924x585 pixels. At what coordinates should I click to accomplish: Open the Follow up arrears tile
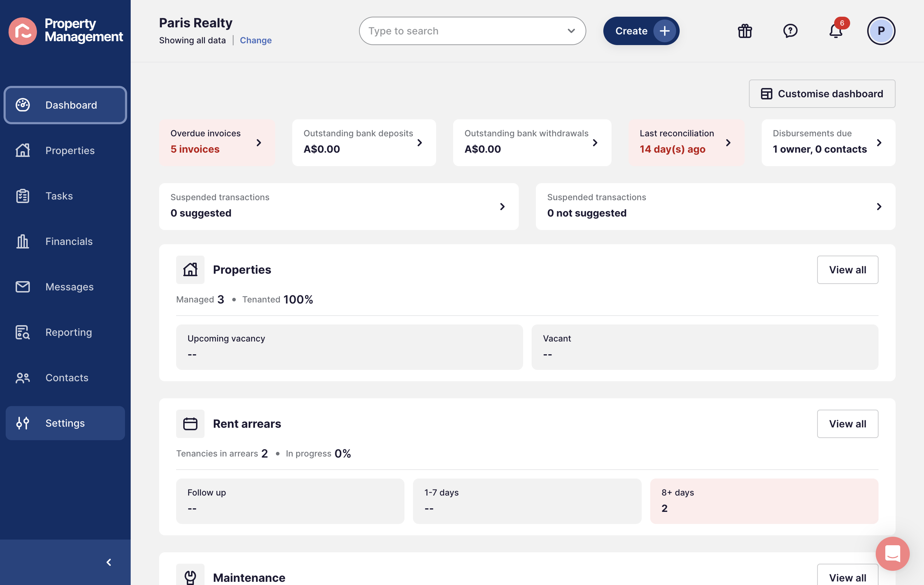[x=290, y=501]
